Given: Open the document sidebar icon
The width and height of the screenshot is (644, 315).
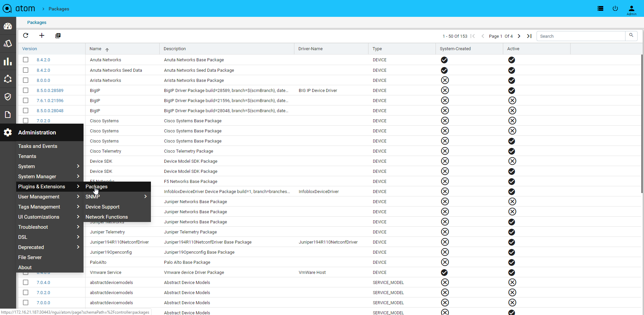Looking at the screenshot, I should [8, 115].
